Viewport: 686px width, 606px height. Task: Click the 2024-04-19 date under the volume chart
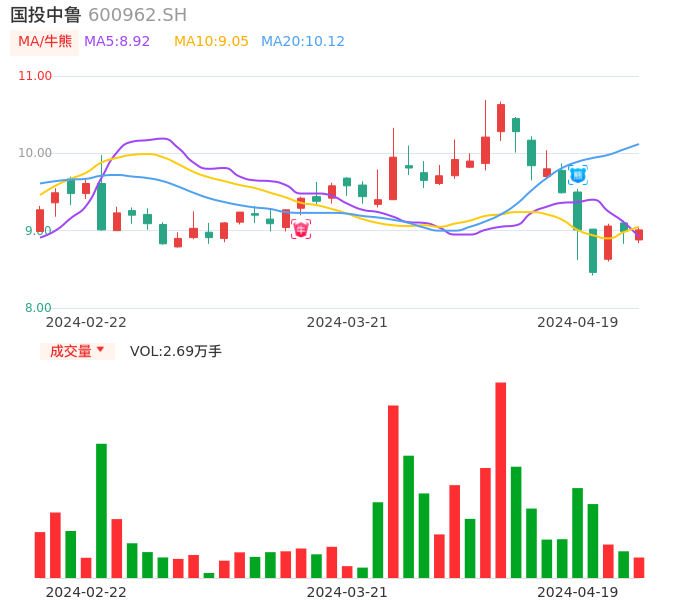[x=577, y=592]
